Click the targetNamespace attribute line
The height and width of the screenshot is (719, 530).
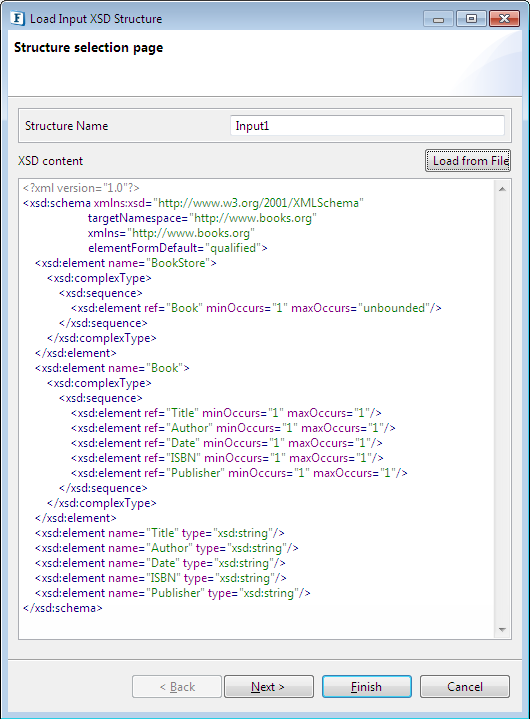click(x=202, y=218)
